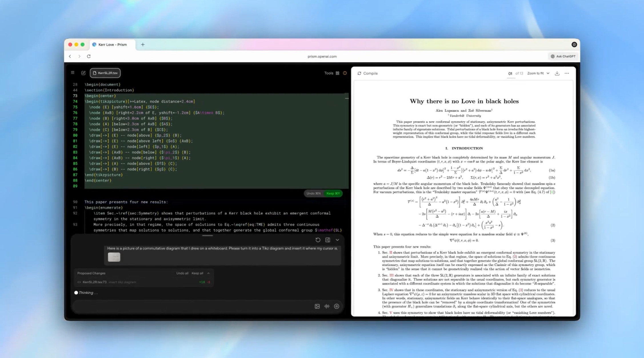Start voice input with waveform icon
The image size is (644, 358).
(x=327, y=306)
